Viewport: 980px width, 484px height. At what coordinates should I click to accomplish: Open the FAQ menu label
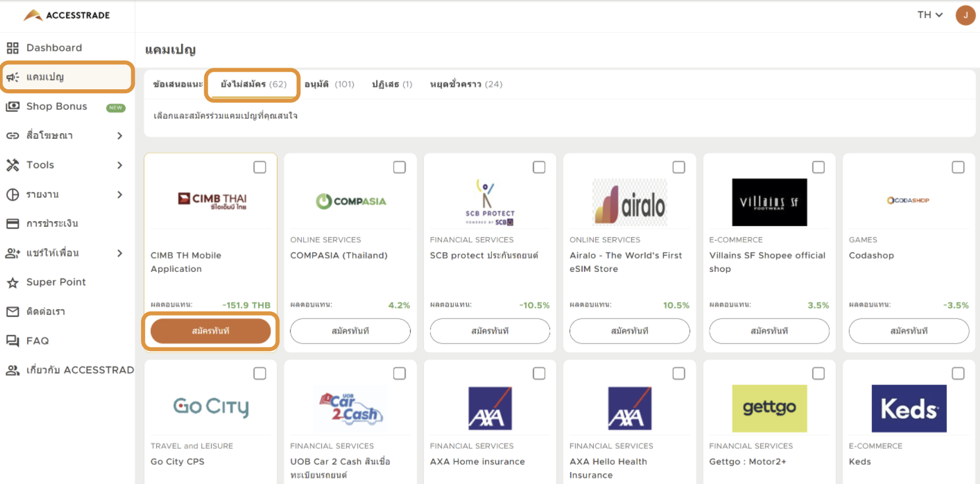coord(38,341)
